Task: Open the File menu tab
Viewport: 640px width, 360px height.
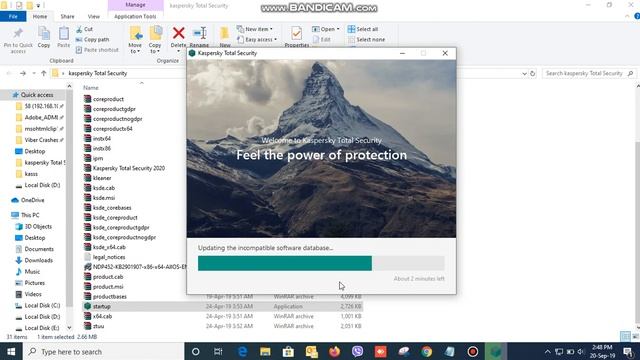Action: coord(13,16)
